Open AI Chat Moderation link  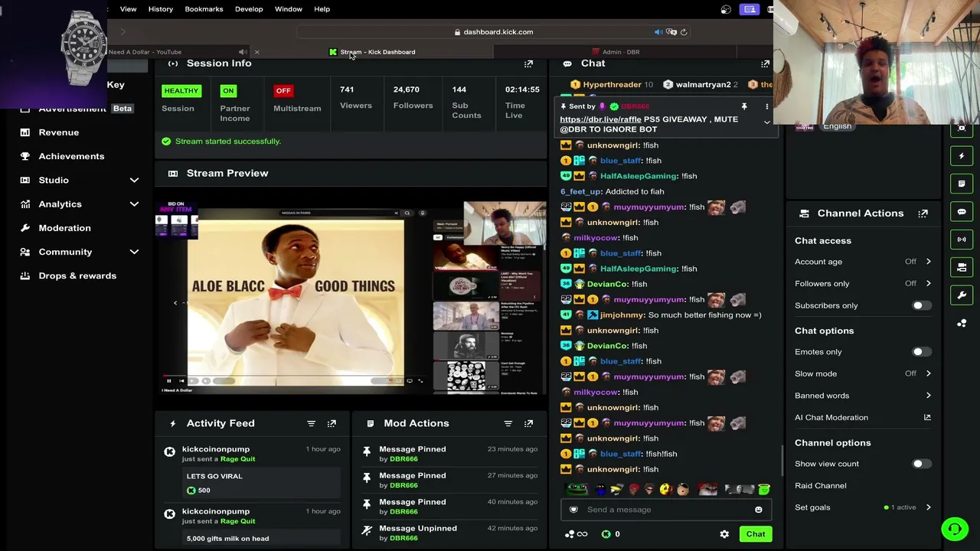(x=863, y=418)
